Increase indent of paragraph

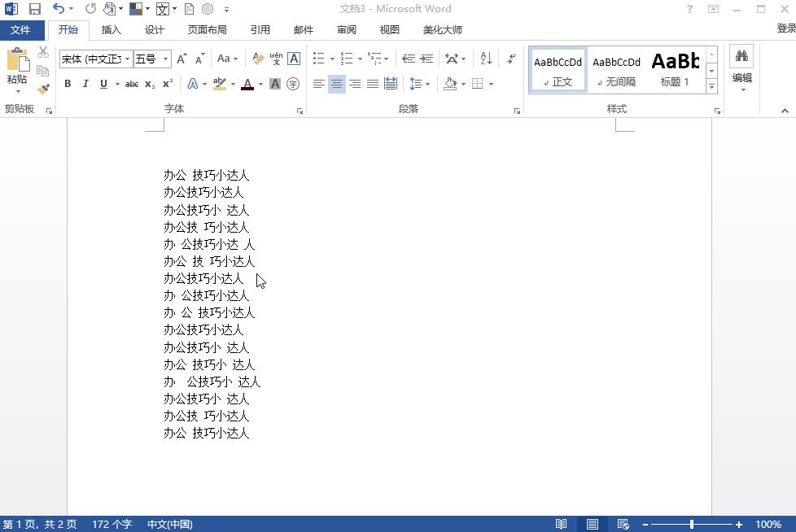pyautogui.click(x=426, y=59)
